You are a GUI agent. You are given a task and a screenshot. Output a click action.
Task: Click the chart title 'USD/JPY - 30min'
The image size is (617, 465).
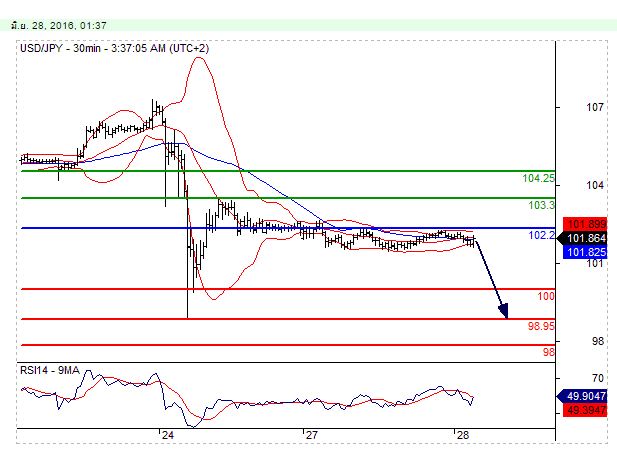pyautogui.click(x=61, y=48)
